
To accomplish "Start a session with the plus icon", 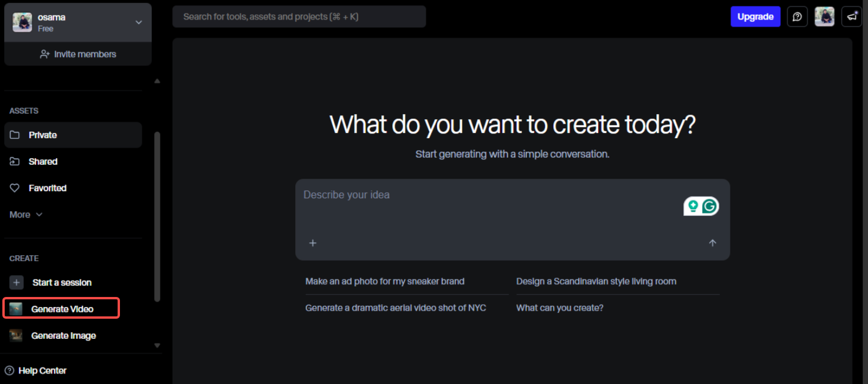I will click(x=16, y=282).
